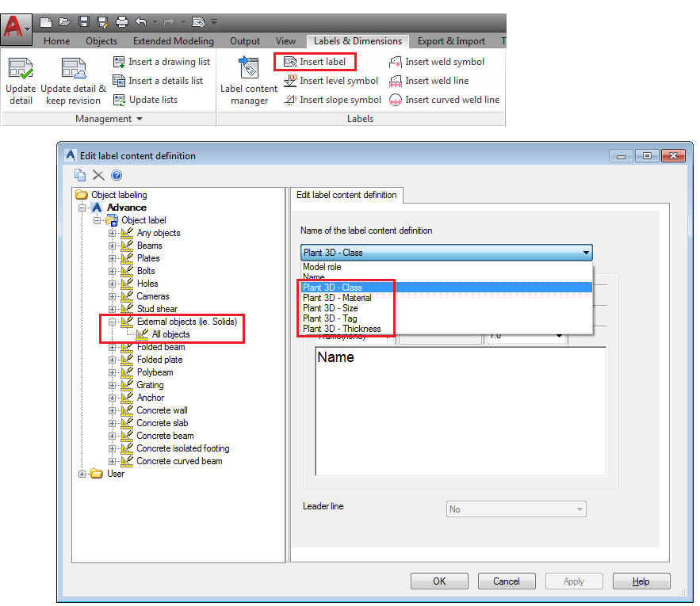Click the delete X icon in dialog

98,175
